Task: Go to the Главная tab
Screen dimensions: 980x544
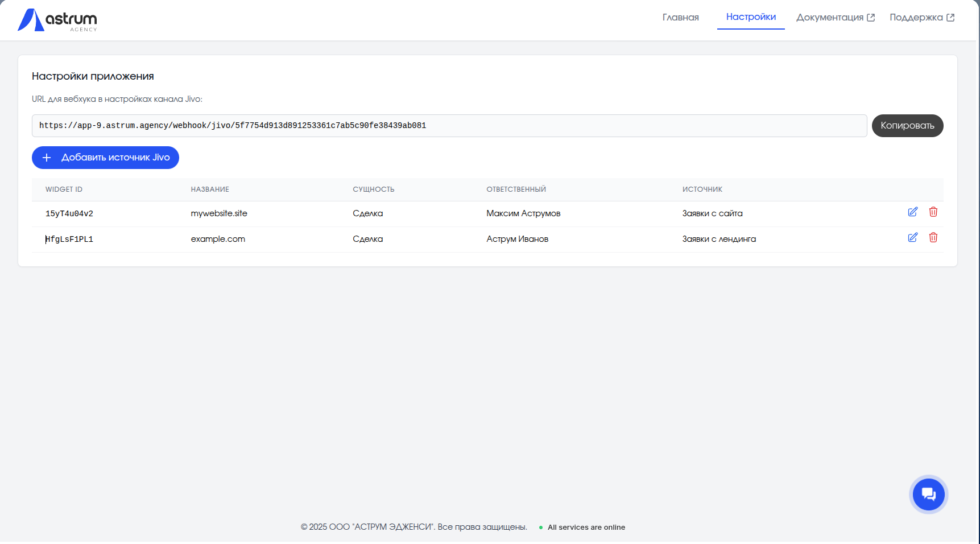Action: 680,18
